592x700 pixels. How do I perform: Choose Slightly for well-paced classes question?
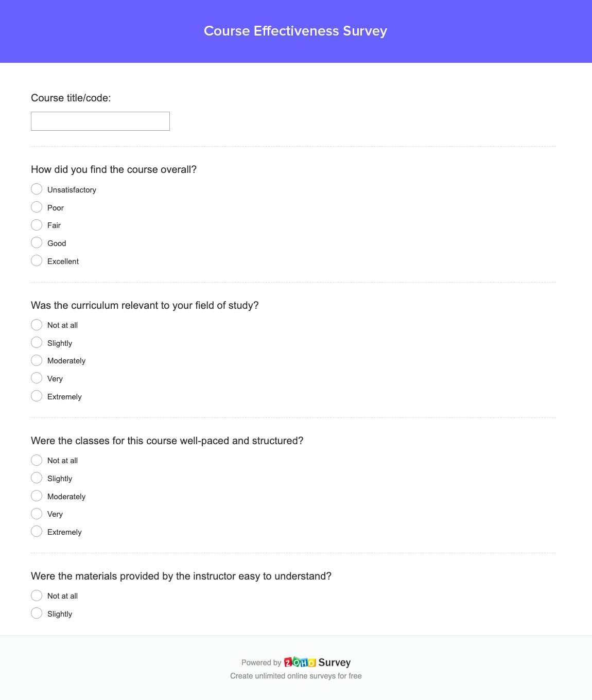[37, 478]
